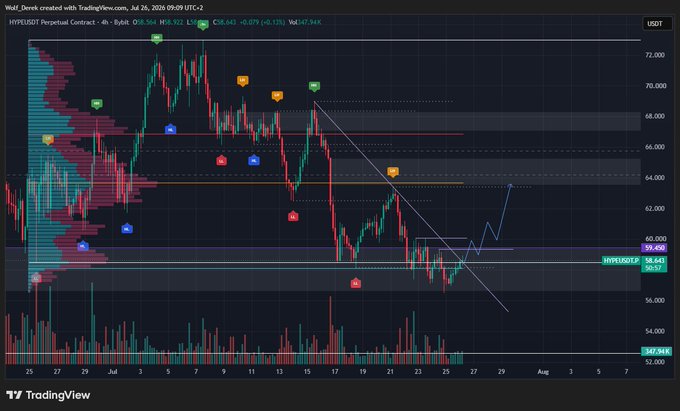This screenshot has height=411, width=680.
Task: Select the blue HL marker near Jul 11
Action: 254,160
